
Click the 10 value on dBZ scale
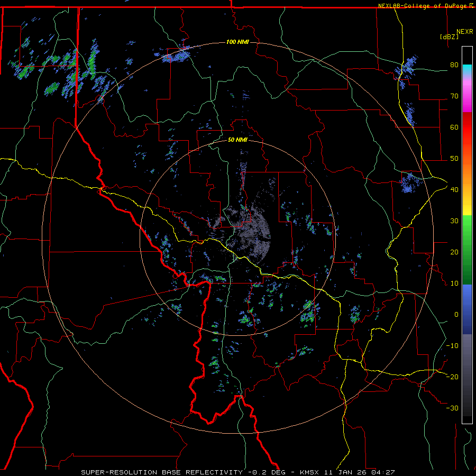click(x=454, y=283)
